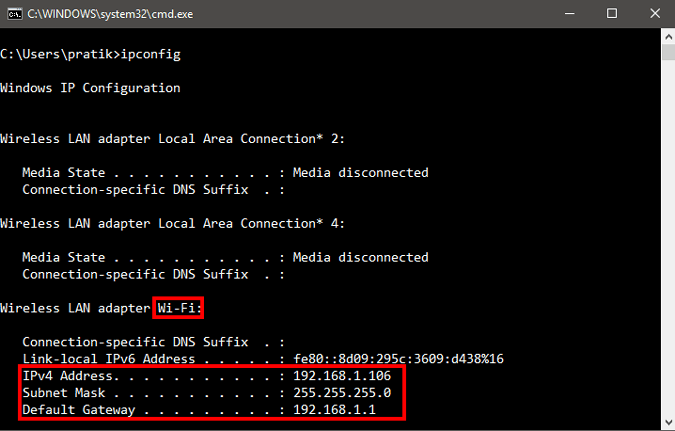The image size is (675, 431).
Task: Click 'Media disconnected' under Local Area Connection* 2
Action: (361, 173)
